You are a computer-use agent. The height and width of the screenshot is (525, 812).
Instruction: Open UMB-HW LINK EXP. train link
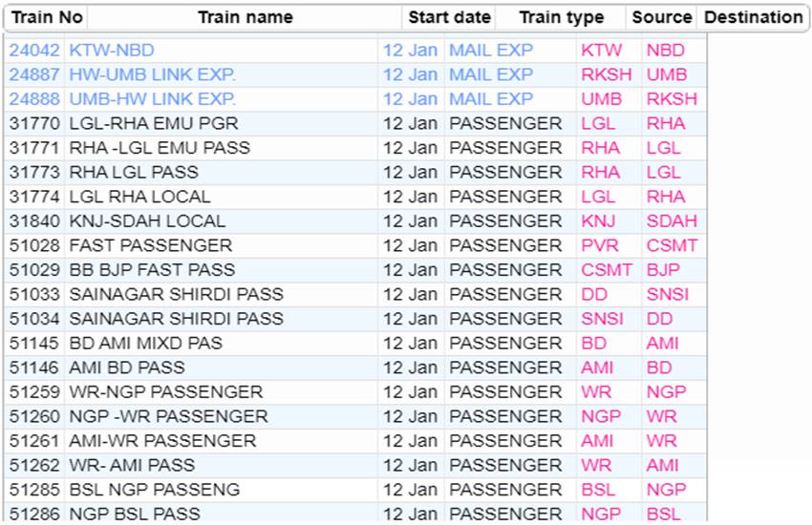152,98
